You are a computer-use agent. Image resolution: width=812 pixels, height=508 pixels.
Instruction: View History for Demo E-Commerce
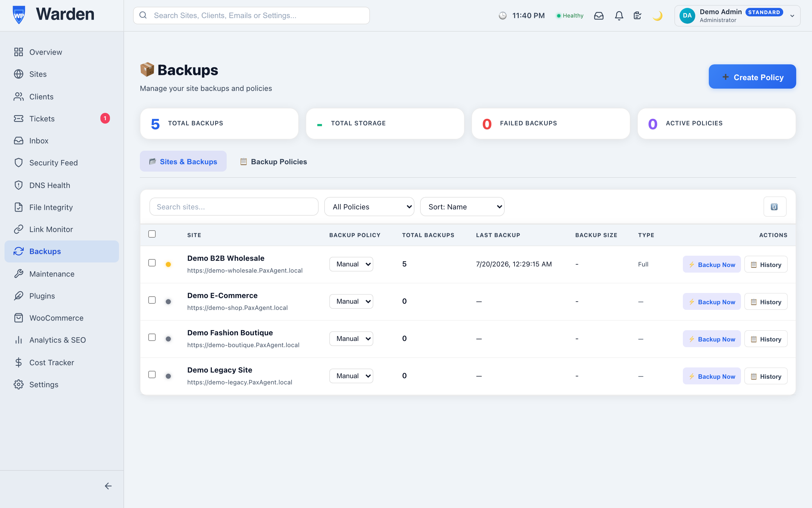click(766, 302)
